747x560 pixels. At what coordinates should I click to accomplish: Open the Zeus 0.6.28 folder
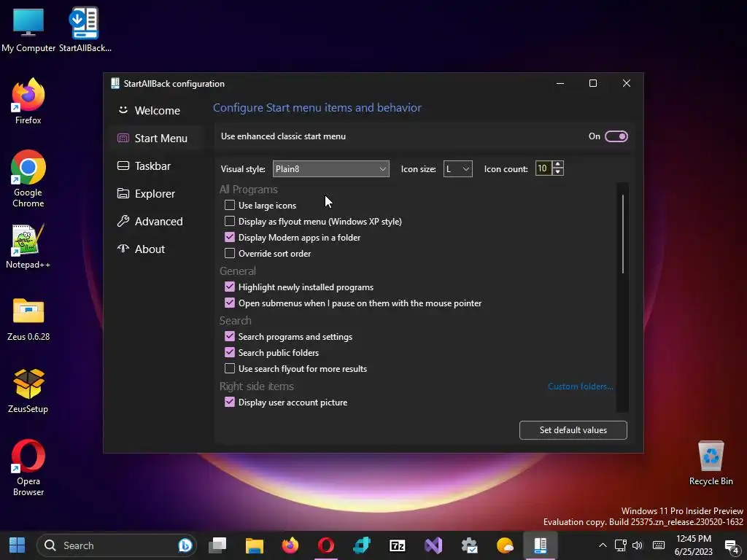pyautogui.click(x=28, y=319)
